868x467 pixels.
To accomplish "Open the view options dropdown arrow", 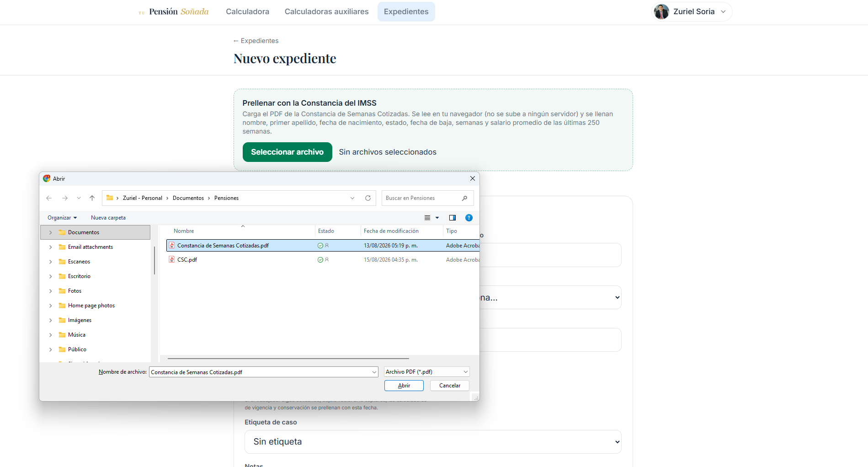I will point(437,218).
